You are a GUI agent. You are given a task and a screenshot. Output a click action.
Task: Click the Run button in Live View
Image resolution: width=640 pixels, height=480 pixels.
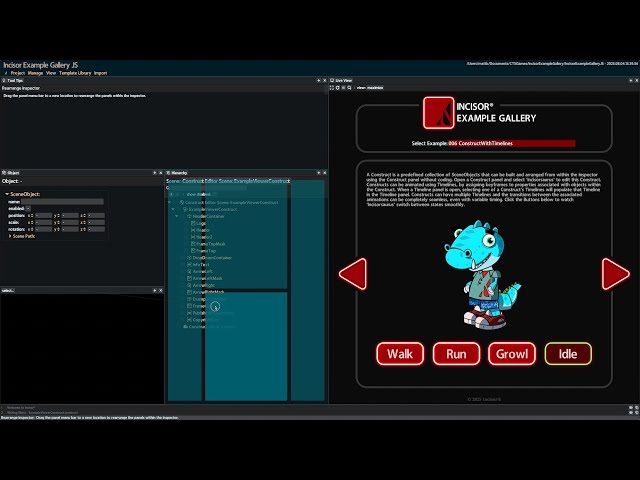click(456, 354)
